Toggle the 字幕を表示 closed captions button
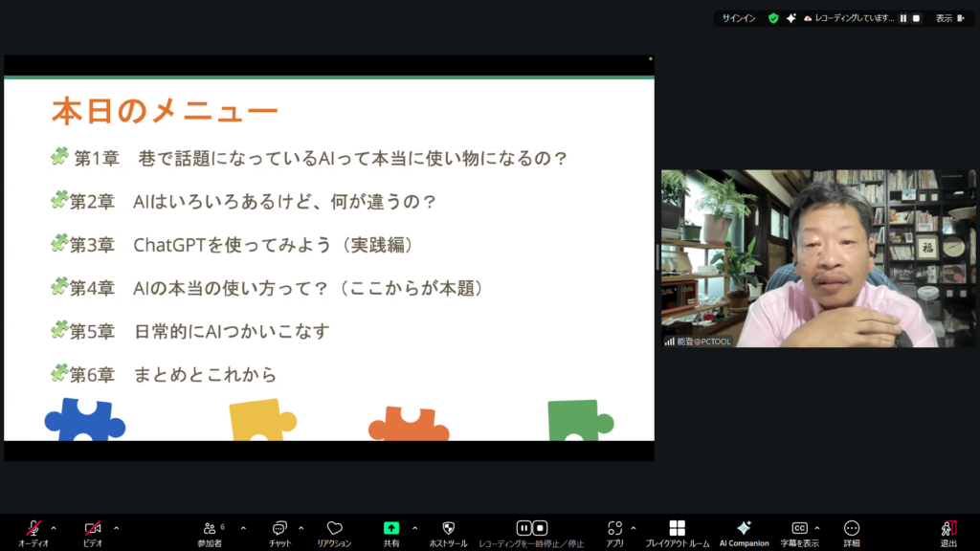The height and width of the screenshot is (551, 980). [x=799, y=529]
